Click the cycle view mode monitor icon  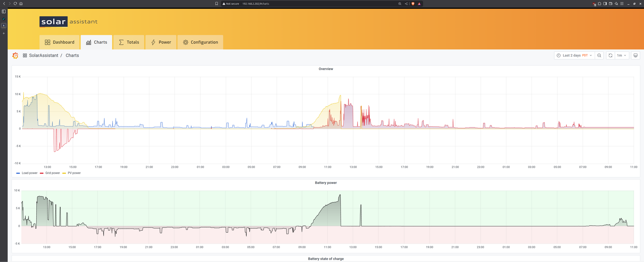[635, 56]
